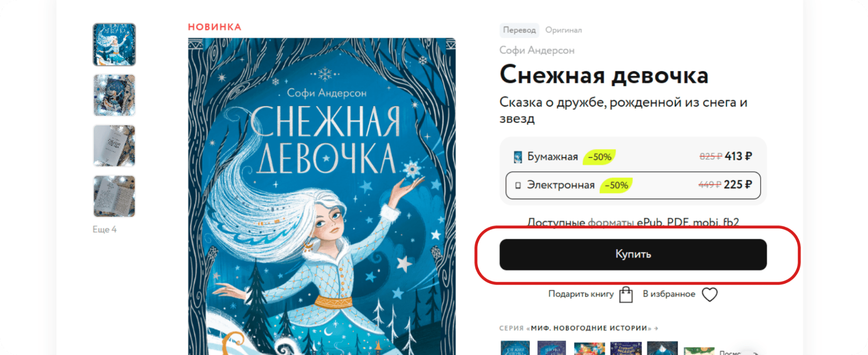Click the large Снежная девочка cover image
The height and width of the screenshot is (355, 868).
pos(322,196)
